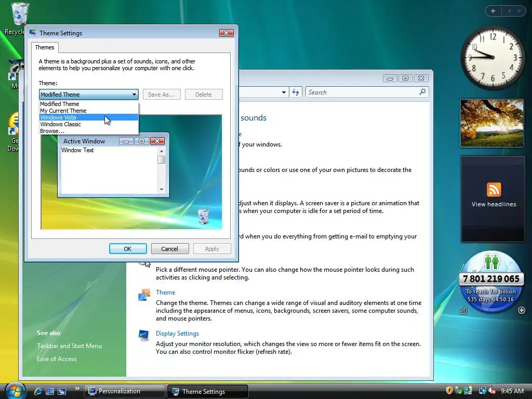
Task: Open Ease of Access link
Action: 57,359
